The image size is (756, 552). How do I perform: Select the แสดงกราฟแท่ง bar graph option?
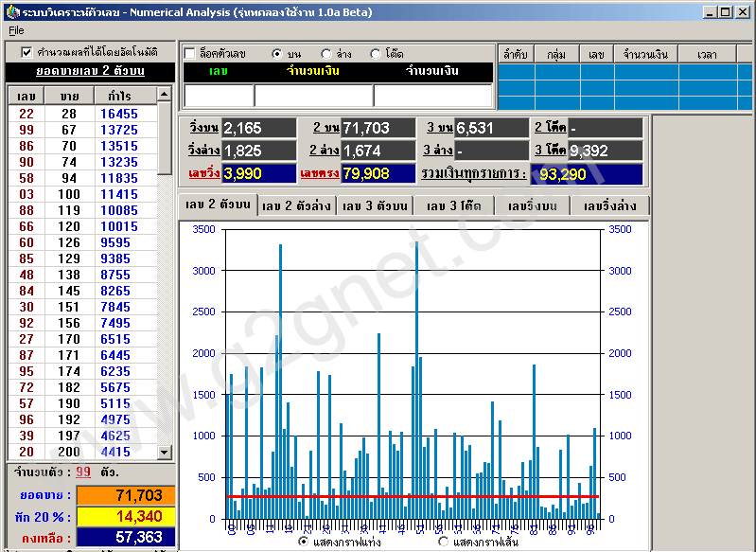304,542
